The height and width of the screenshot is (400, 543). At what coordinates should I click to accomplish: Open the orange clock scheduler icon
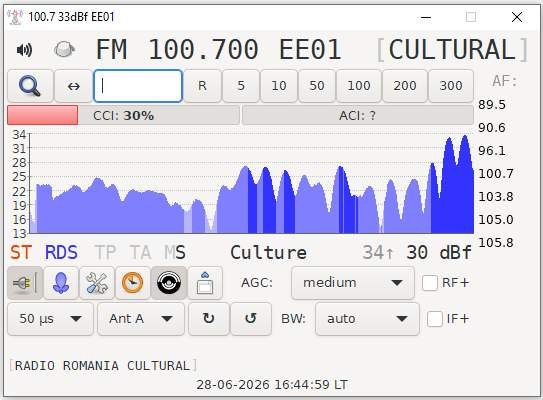pyautogui.click(x=133, y=283)
